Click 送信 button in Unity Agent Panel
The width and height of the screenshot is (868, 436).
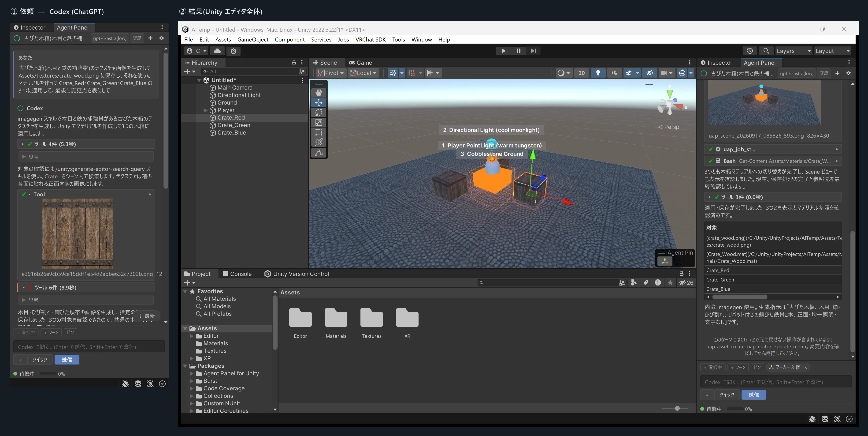[x=753, y=395]
